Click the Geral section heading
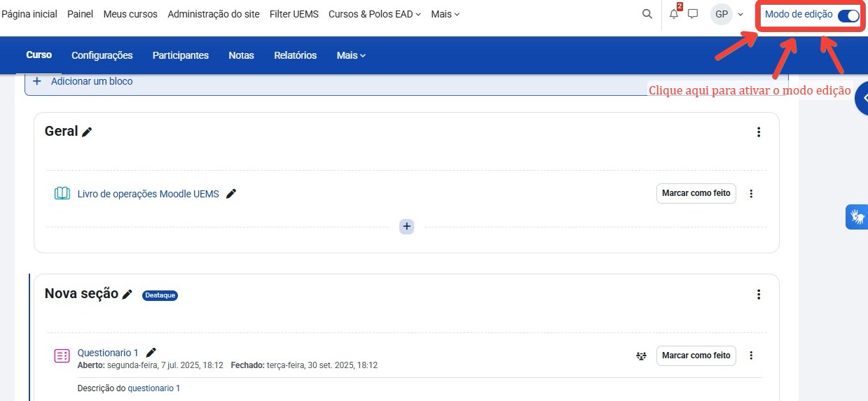Screen dimensions: 868x401 coord(61,131)
